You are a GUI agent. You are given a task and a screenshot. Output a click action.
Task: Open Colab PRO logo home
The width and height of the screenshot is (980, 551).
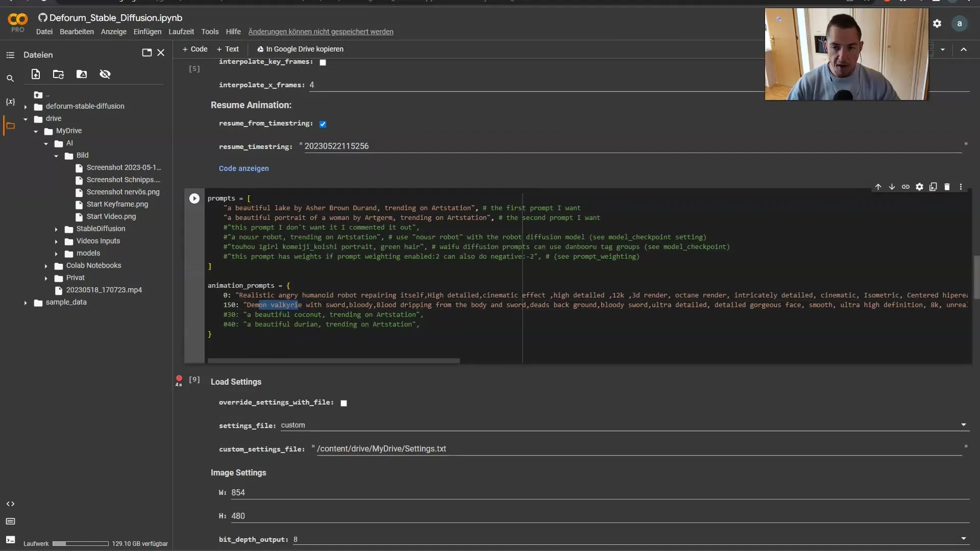pos(18,23)
